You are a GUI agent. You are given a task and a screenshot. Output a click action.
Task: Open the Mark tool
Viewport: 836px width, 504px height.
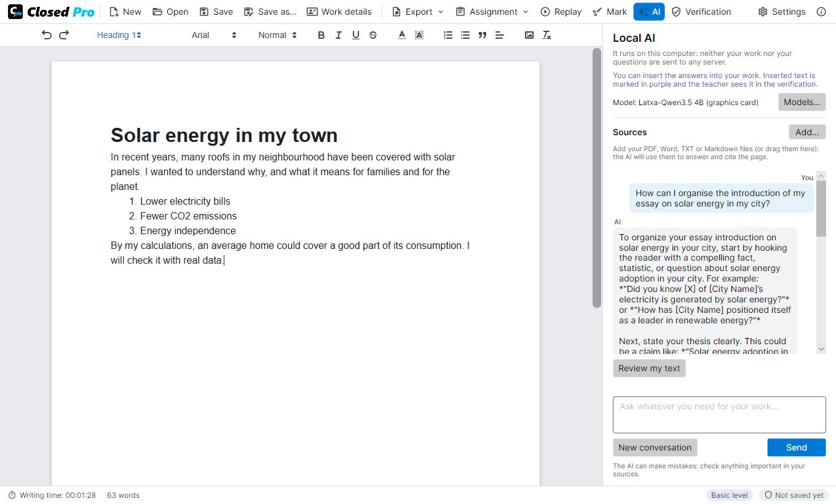coord(609,12)
